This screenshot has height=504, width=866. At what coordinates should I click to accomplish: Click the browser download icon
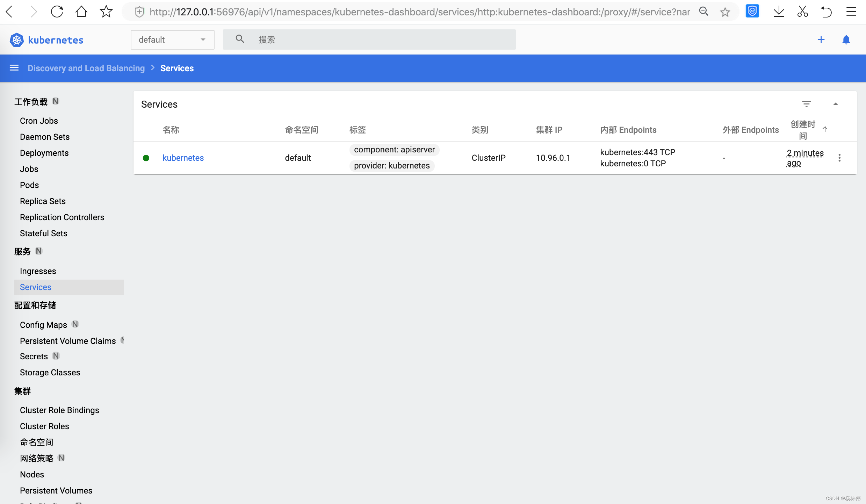click(779, 12)
